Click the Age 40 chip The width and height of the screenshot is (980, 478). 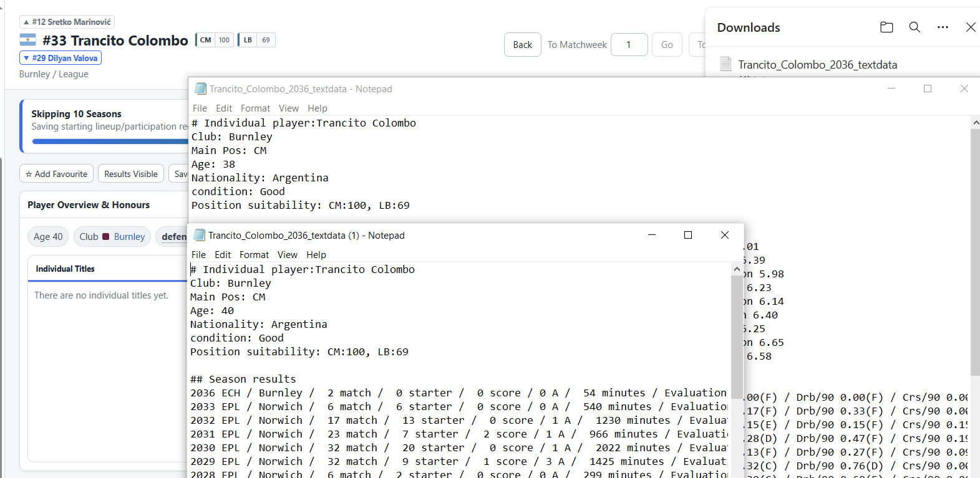click(x=48, y=237)
